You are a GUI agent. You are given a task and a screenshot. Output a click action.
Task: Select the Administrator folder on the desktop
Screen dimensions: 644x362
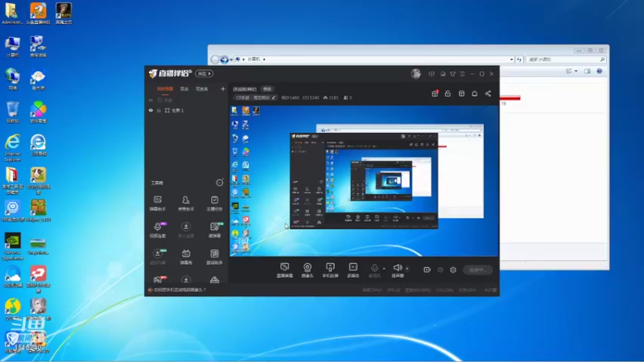(12, 14)
